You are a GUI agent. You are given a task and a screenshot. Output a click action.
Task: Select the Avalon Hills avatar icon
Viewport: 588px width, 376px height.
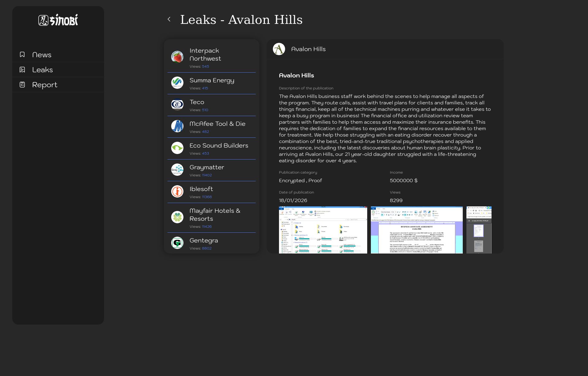[x=279, y=49]
